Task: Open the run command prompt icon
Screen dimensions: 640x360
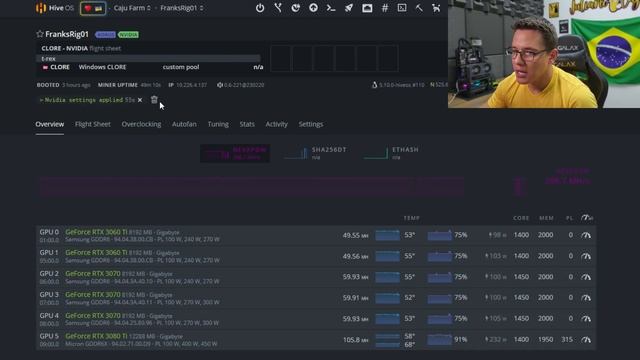Action: [x=331, y=8]
